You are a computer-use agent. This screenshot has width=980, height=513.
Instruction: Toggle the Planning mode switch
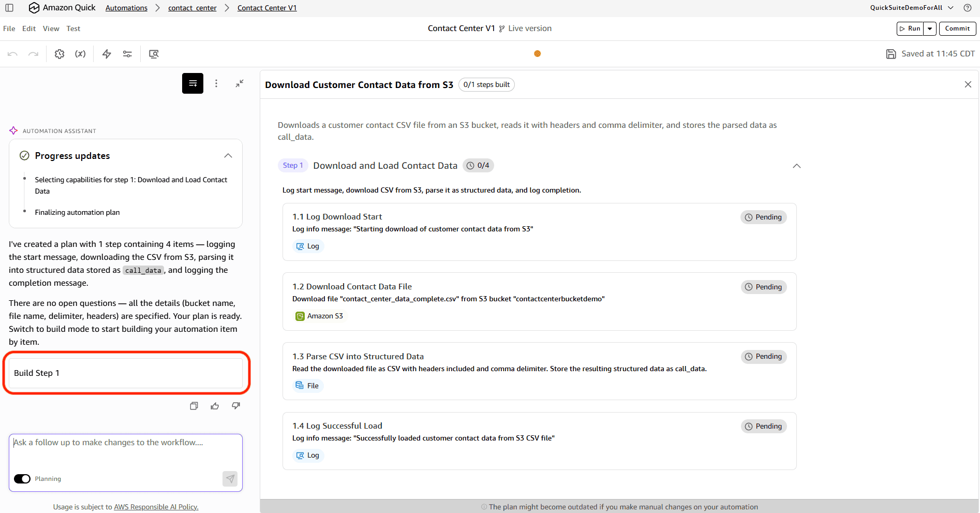point(22,479)
